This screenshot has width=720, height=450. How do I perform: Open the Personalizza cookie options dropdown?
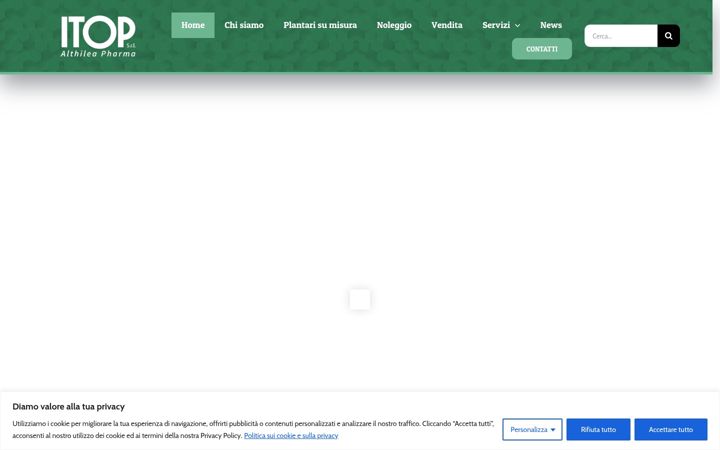click(532, 429)
